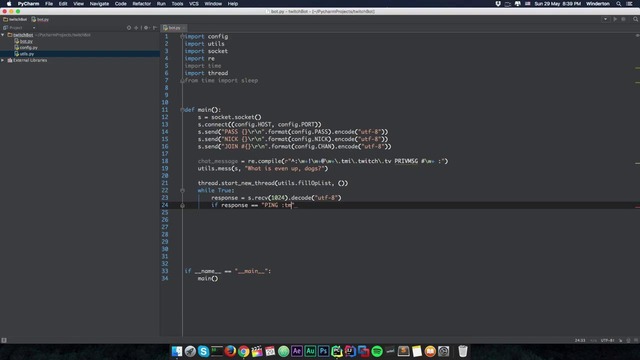The image size is (640, 360).
Task: Open run configuration dropdown
Action: point(605,19)
